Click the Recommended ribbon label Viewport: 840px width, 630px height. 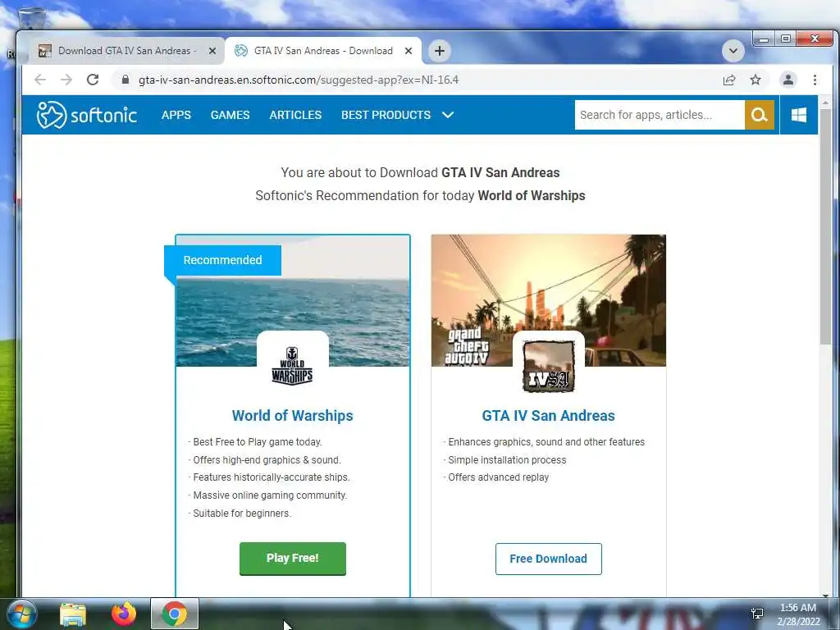pyautogui.click(x=222, y=260)
